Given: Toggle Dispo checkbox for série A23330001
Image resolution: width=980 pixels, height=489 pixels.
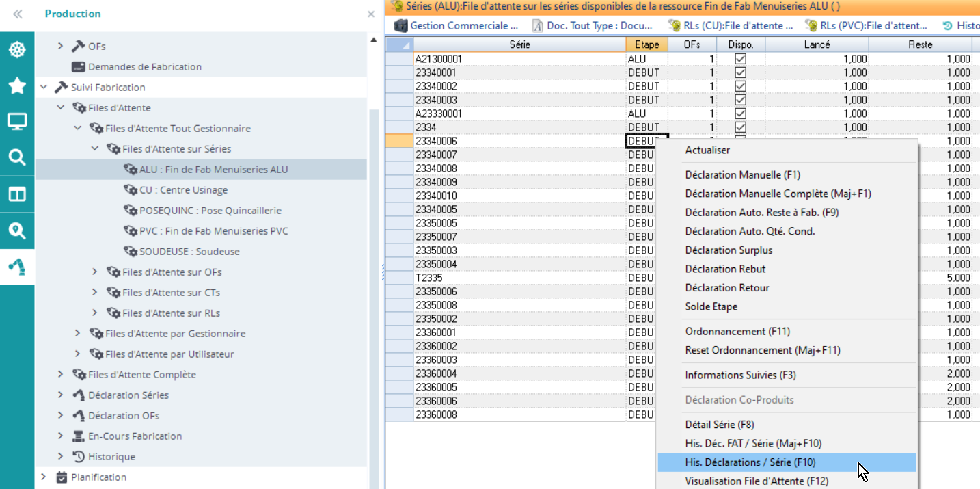Looking at the screenshot, I should [x=740, y=114].
